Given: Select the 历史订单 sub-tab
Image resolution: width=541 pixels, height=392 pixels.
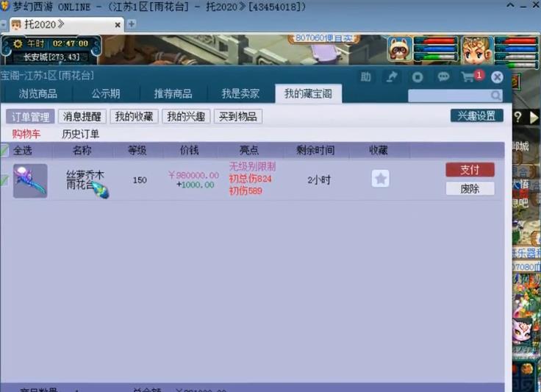Looking at the screenshot, I should 80,134.
